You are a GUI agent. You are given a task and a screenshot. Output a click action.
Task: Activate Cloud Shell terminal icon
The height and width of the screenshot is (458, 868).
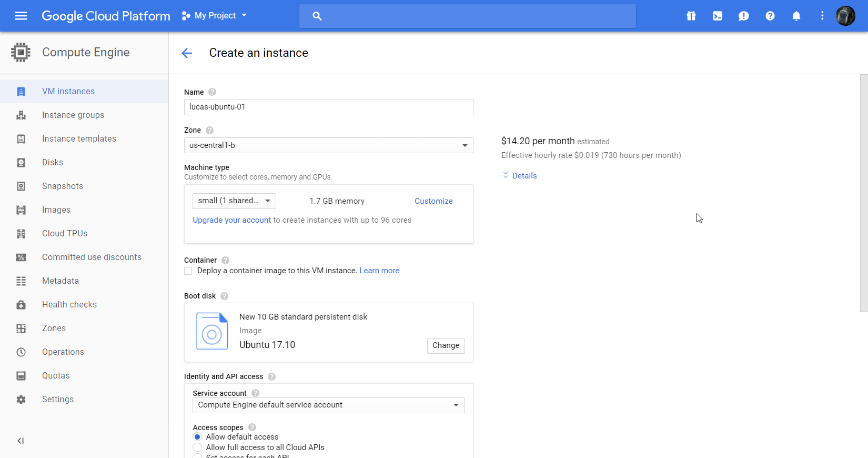click(718, 16)
